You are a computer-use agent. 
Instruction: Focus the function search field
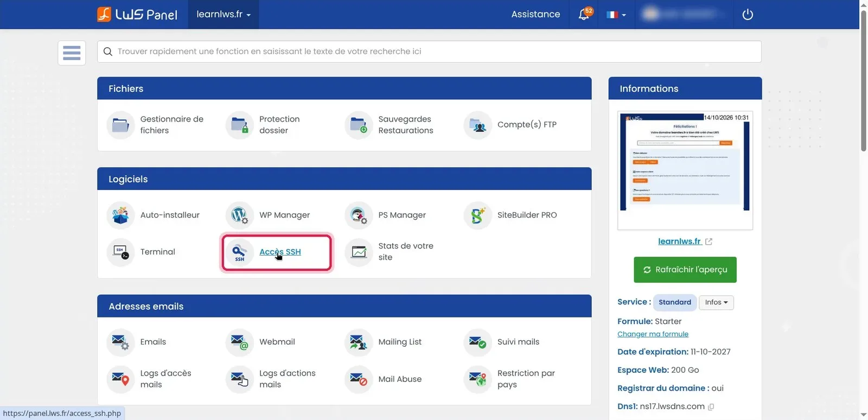(429, 52)
